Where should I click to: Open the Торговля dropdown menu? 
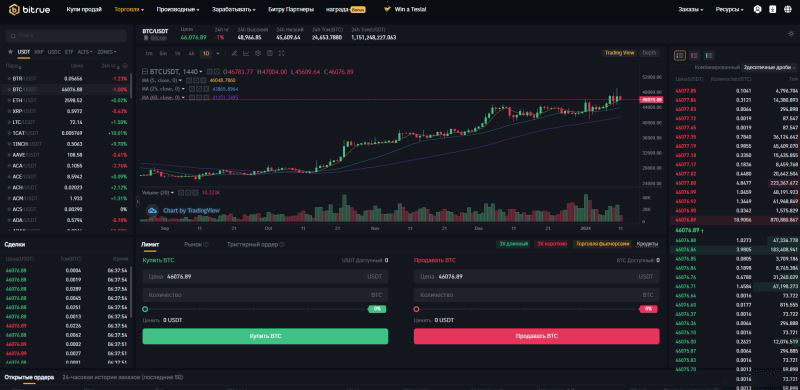point(129,9)
